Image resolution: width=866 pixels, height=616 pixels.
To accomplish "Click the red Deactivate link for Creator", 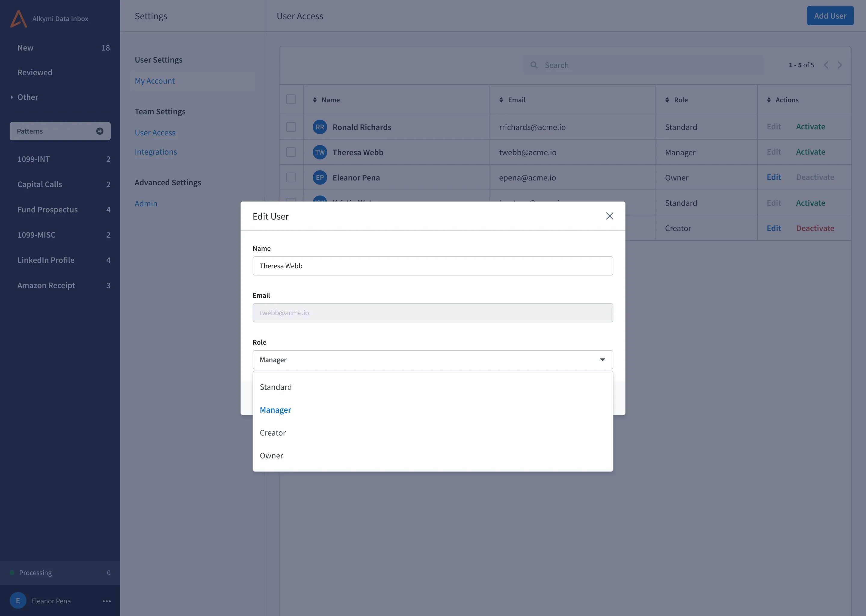I will [815, 228].
